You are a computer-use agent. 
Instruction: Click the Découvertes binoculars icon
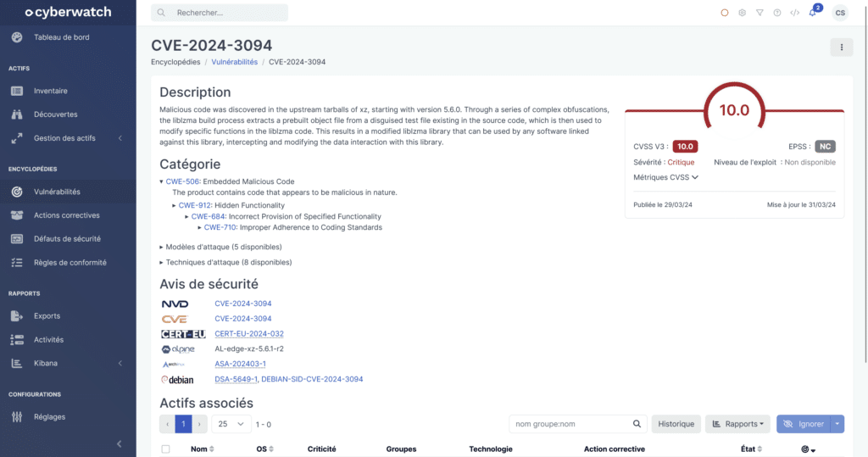[x=17, y=114]
